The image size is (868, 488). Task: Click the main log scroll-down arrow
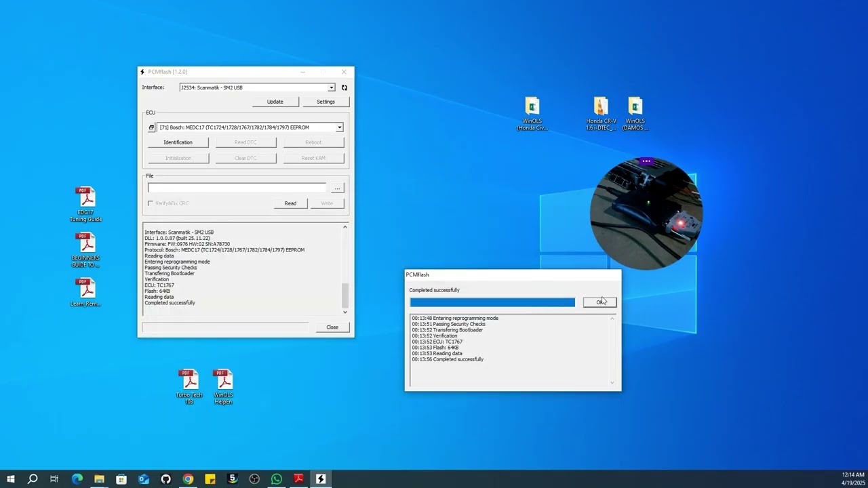click(344, 312)
